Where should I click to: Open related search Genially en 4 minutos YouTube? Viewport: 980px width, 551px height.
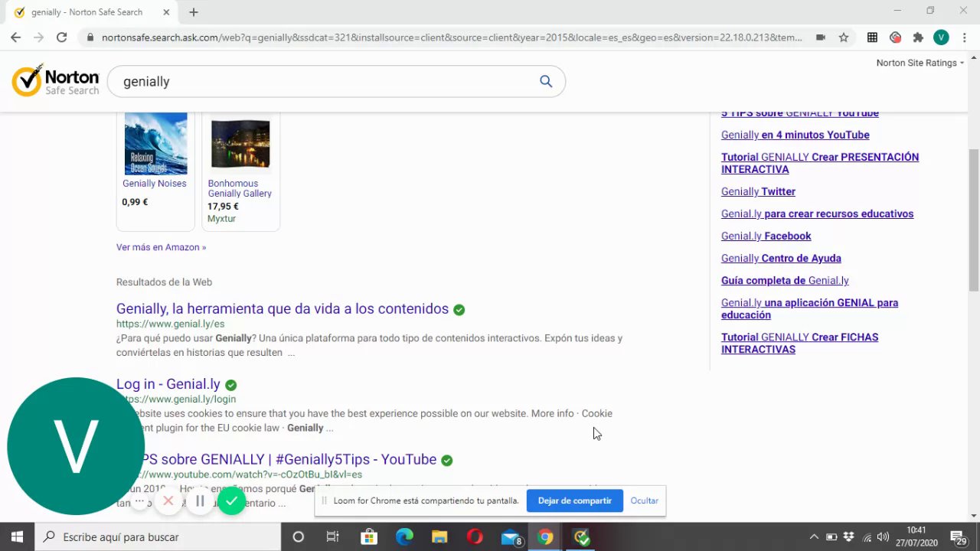(795, 135)
